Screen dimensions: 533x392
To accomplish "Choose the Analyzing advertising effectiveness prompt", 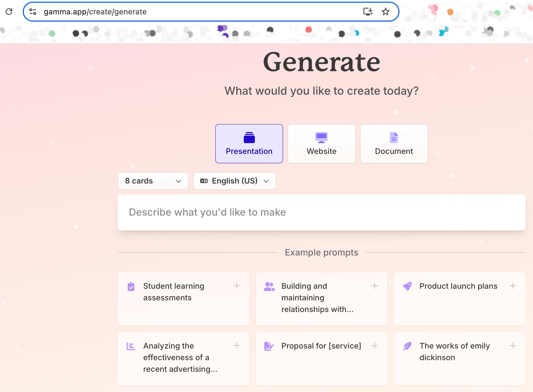I will point(183,359).
